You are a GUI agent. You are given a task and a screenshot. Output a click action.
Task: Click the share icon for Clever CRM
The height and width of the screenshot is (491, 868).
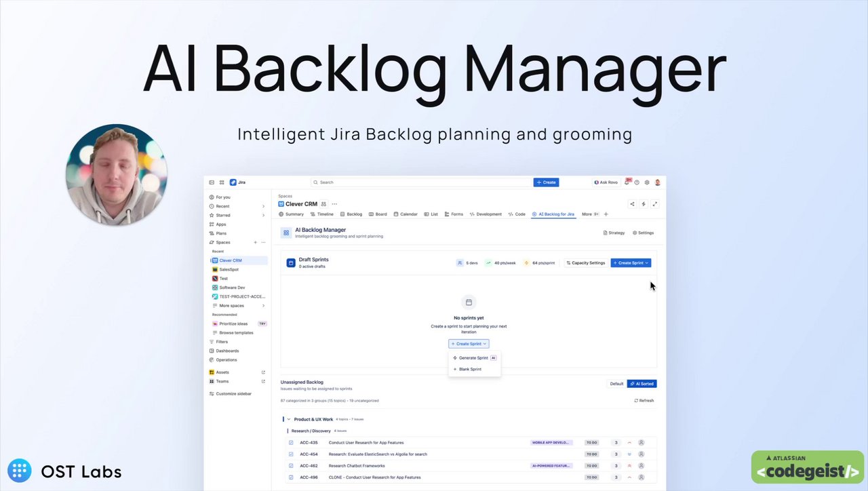click(632, 204)
